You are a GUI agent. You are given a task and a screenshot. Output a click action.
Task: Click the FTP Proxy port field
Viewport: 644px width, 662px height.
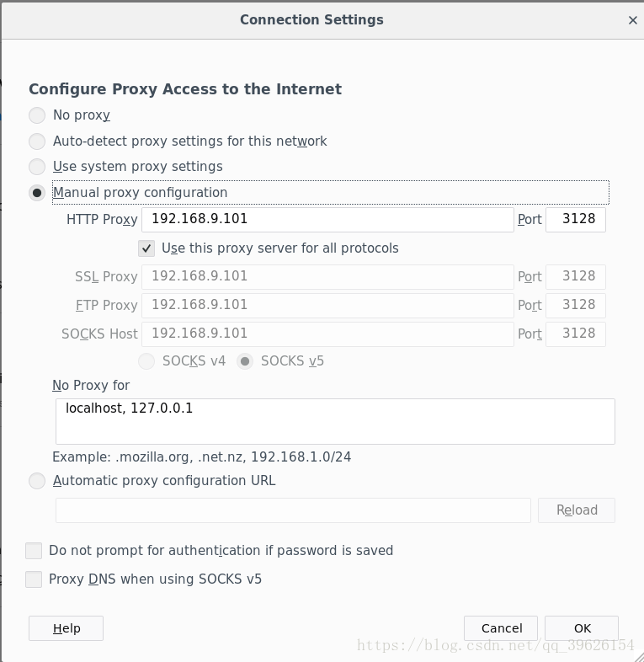[576, 306]
